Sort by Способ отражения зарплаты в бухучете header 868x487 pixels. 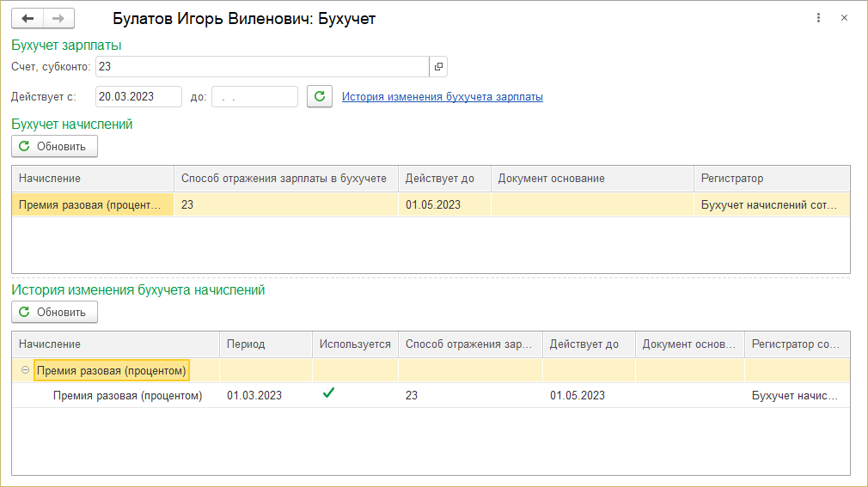point(284,179)
